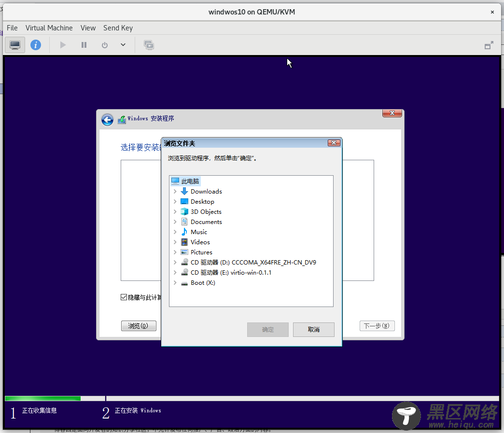
Task: Toggle the 隐藏与此计算机 checkbox
Action: [124, 297]
